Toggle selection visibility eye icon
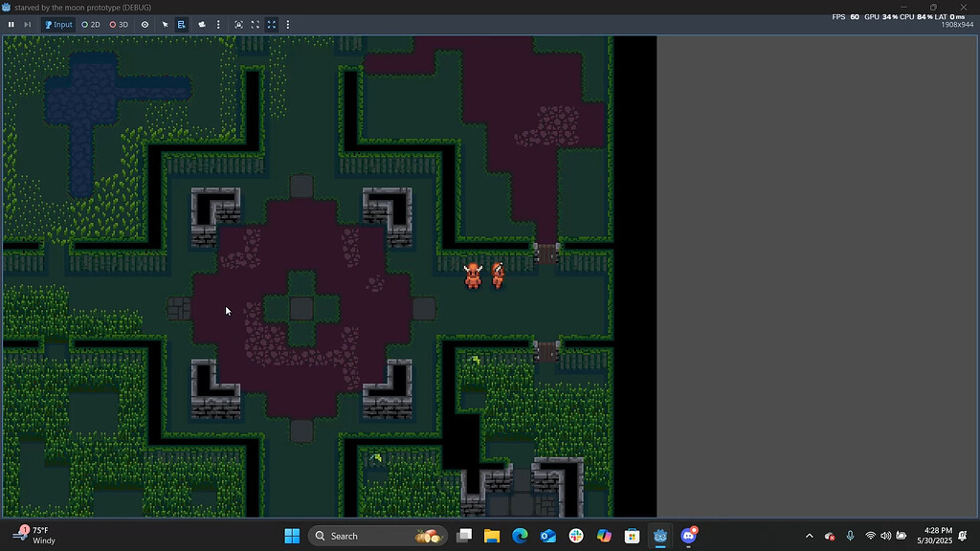This screenshot has height=551, width=980. click(145, 24)
